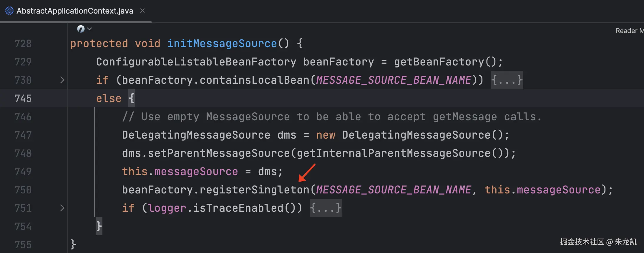Unfold the {...} placeholder after logger.isTraceEnabled()
Image resolution: width=644 pixels, height=253 pixels.
(x=326, y=208)
